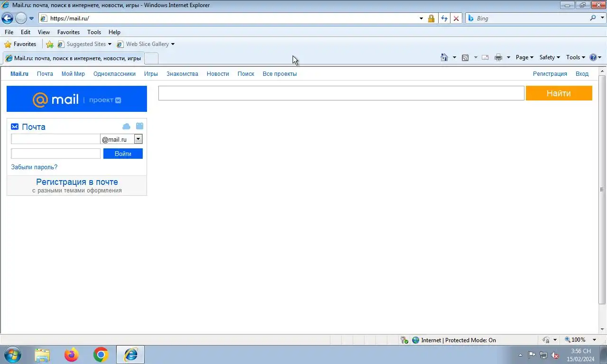Open the Новости link
Viewport: 607px width, 364px height.
[218, 74]
